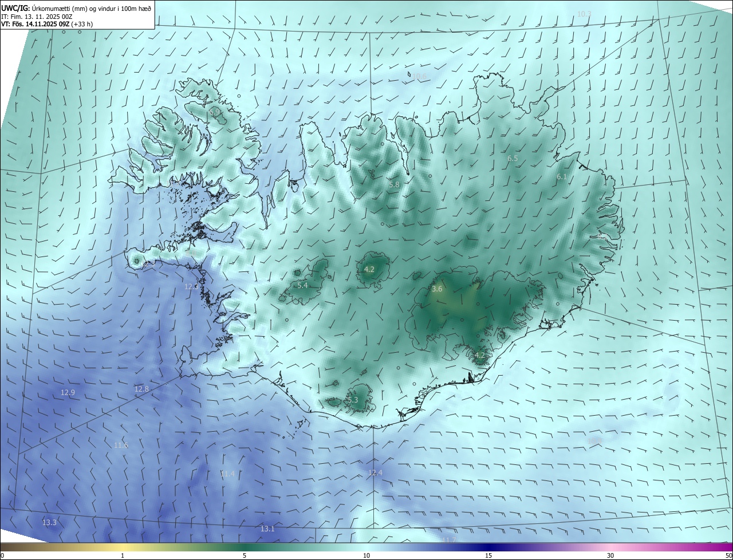Image resolution: width=733 pixels, height=560 pixels.
Task: Click the 5.4 value label
Action: tap(302, 285)
